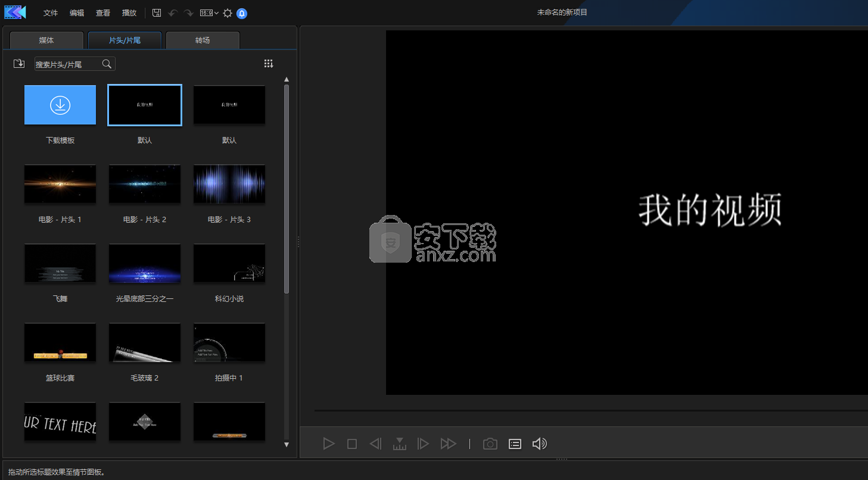
Task: Toggle the volume speaker icon
Action: point(539,444)
